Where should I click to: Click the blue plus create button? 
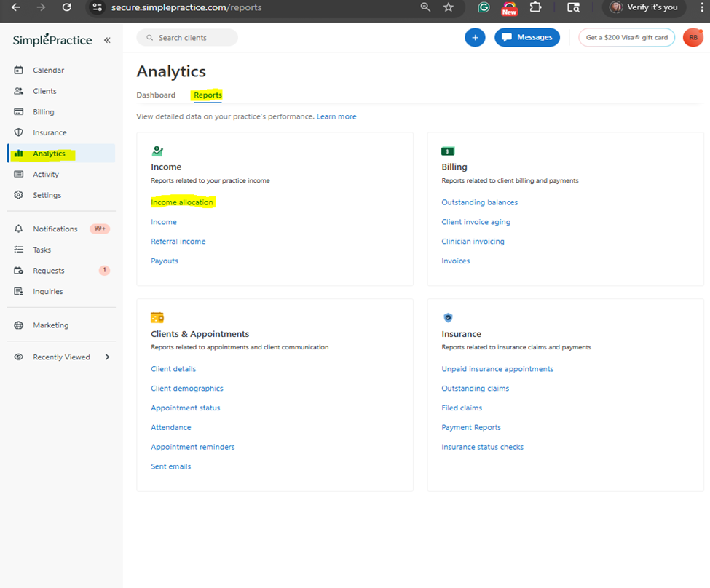tap(475, 38)
